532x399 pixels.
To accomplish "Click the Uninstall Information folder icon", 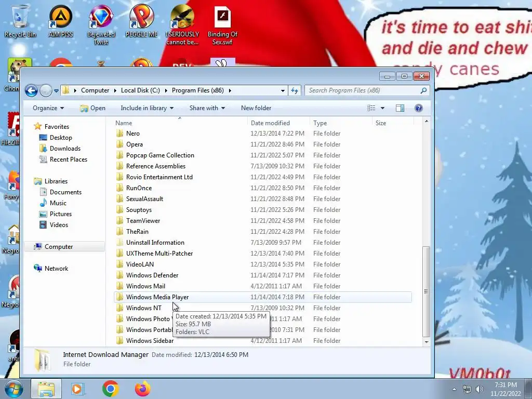I will point(119,242).
